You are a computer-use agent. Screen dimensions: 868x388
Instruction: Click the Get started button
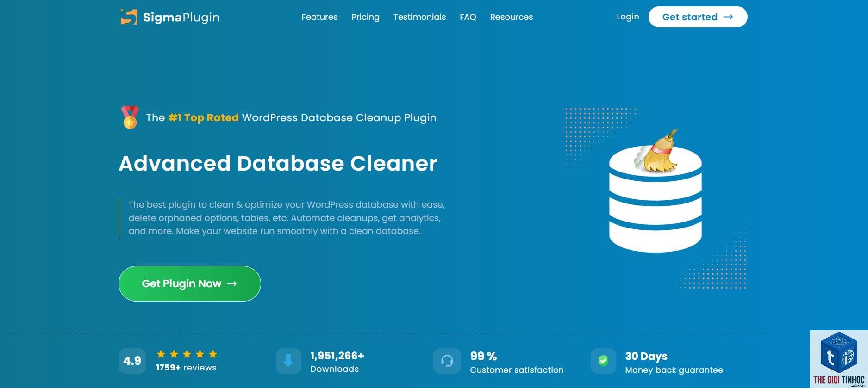(x=698, y=17)
